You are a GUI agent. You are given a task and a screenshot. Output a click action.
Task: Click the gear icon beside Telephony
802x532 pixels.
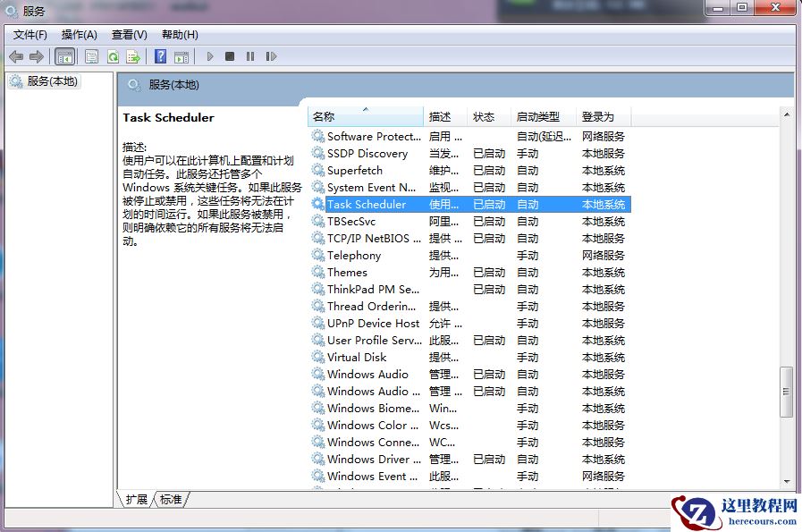(318, 255)
